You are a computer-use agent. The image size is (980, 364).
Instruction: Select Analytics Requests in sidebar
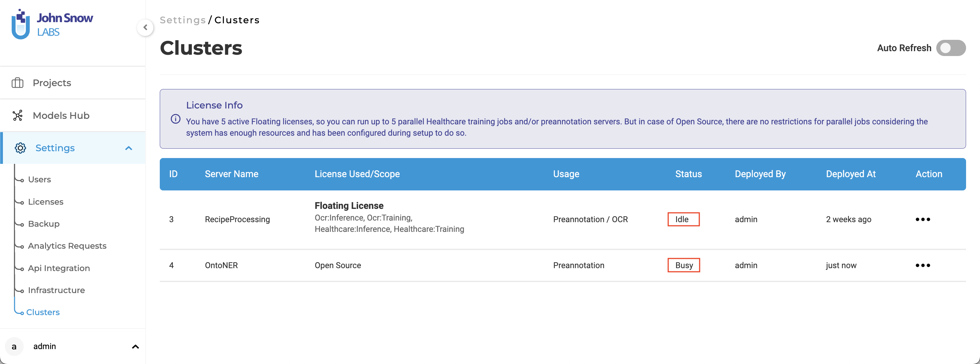click(x=67, y=246)
